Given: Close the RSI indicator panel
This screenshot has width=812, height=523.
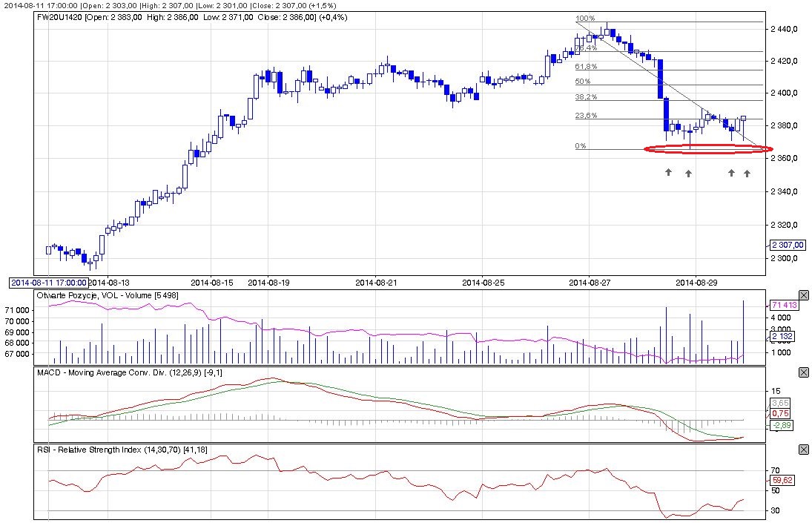Looking at the screenshot, I should pos(804,450).
